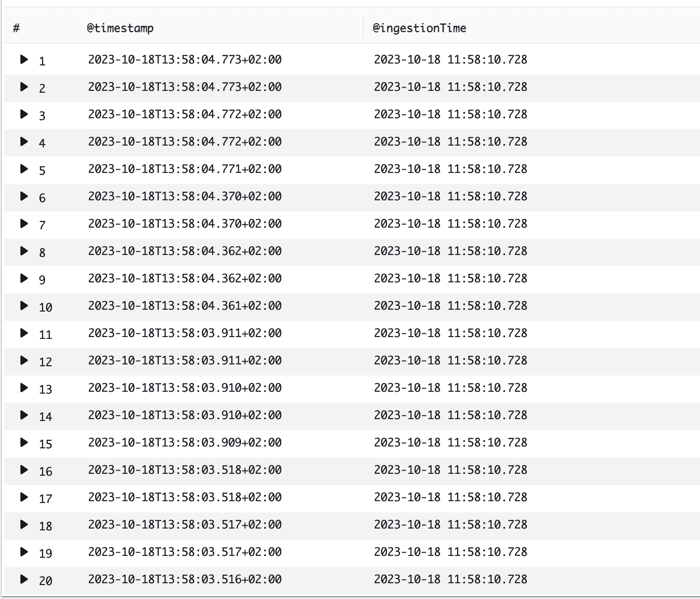This screenshot has width=700, height=599.
Task: Expand log row 20 disclosure triangle
Action: pos(24,579)
